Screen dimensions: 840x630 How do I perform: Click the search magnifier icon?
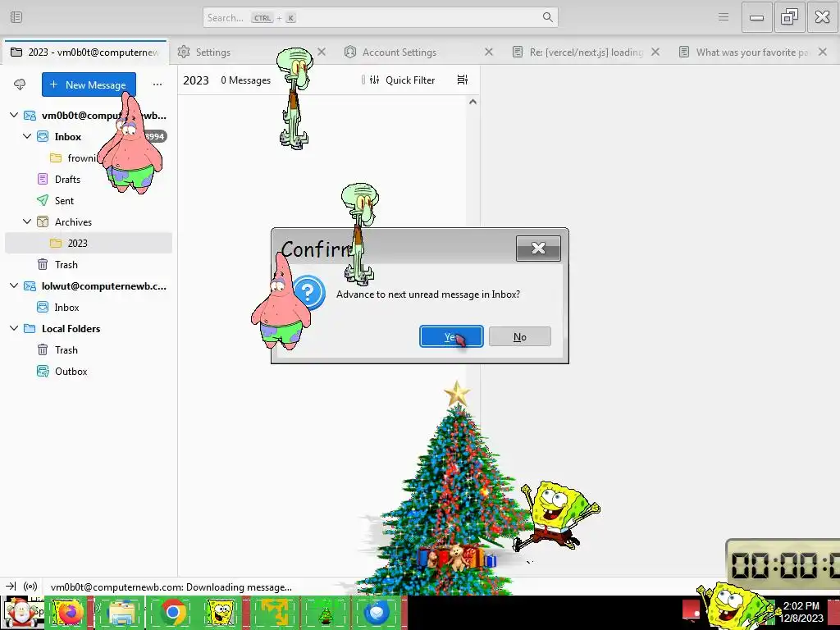tap(547, 17)
